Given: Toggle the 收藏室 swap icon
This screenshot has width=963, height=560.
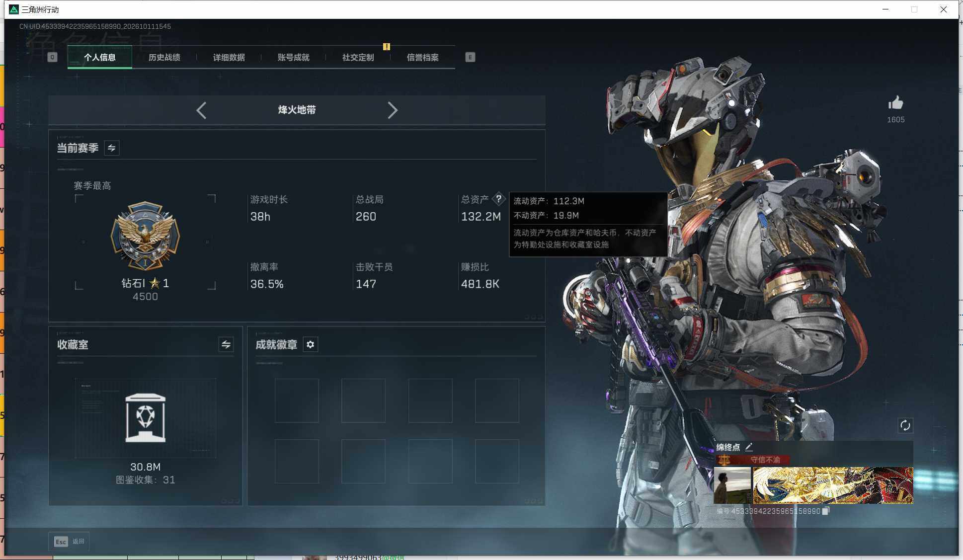Looking at the screenshot, I should tap(226, 344).
